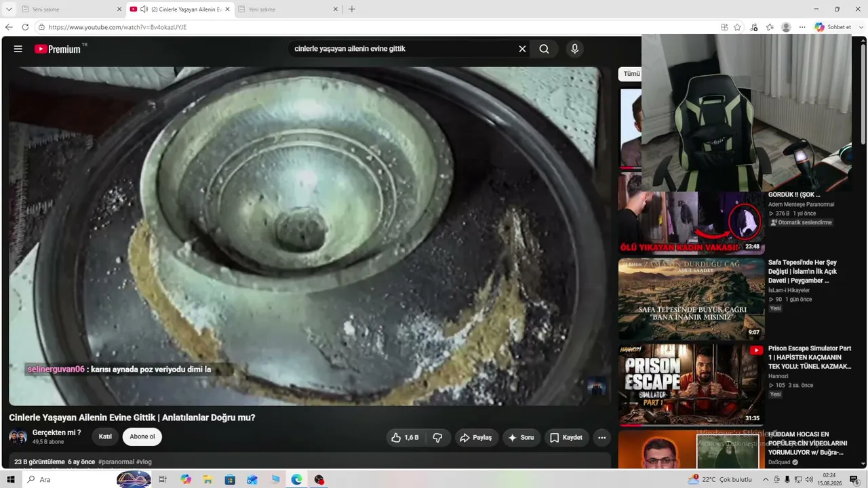Follow the #paranormal hashtag link
This screenshot has width=868, height=488.
[116, 462]
